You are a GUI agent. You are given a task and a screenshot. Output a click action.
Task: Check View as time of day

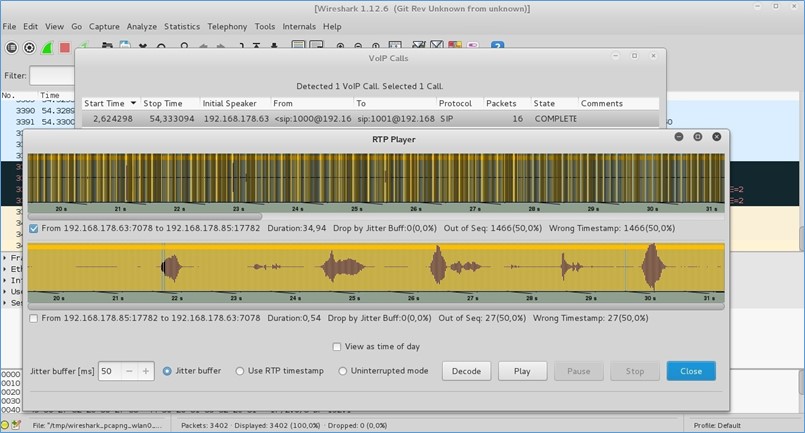(337, 347)
